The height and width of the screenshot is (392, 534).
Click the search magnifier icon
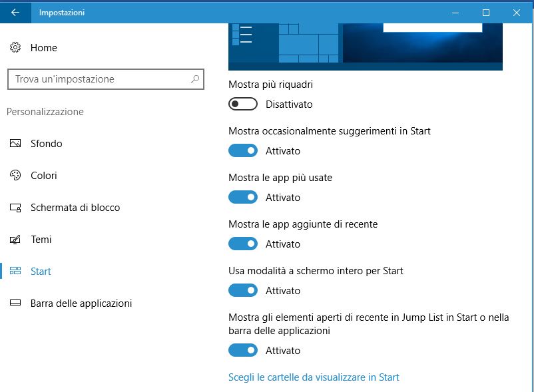coord(195,79)
